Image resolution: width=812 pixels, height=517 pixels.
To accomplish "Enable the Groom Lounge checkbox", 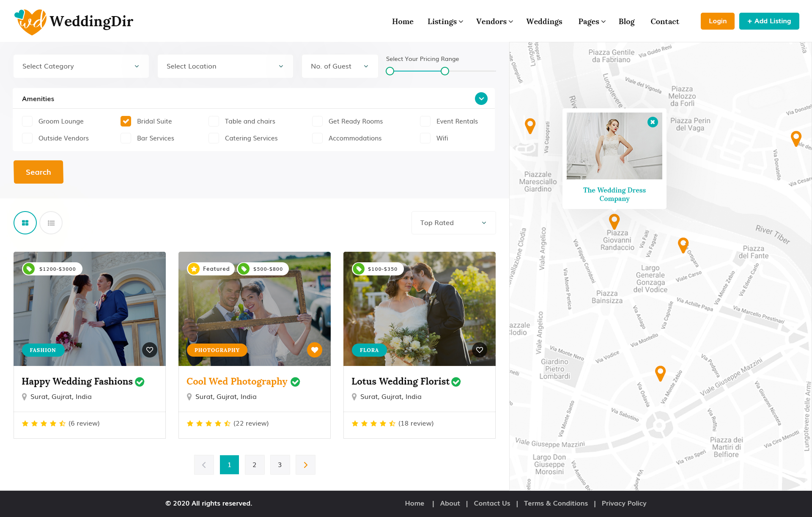I will click(27, 121).
